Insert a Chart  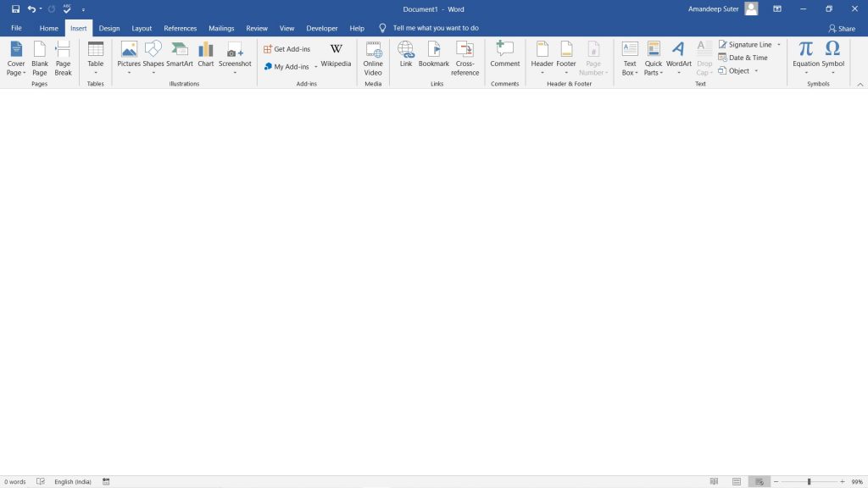tap(206, 54)
